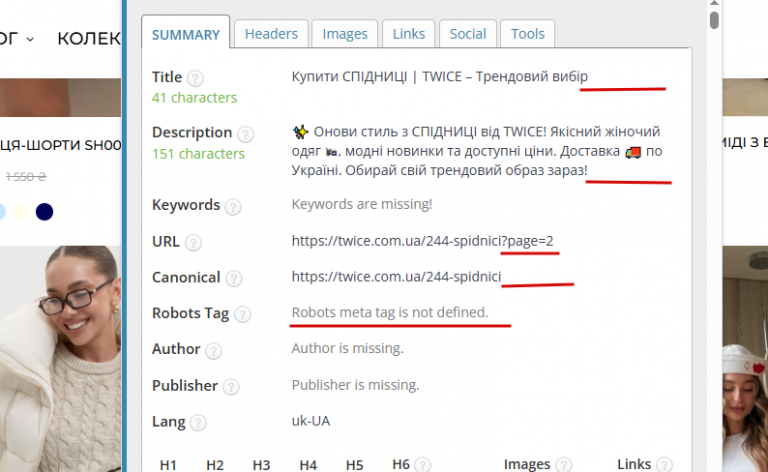This screenshot has height=472, width=768.
Task: Click help icon next to Keywords
Action: coord(233,207)
